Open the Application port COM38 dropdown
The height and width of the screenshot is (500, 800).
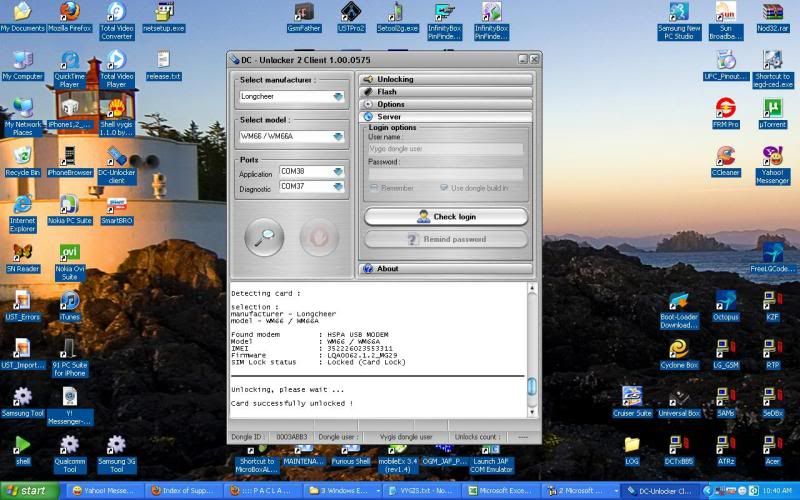pos(338,171)
